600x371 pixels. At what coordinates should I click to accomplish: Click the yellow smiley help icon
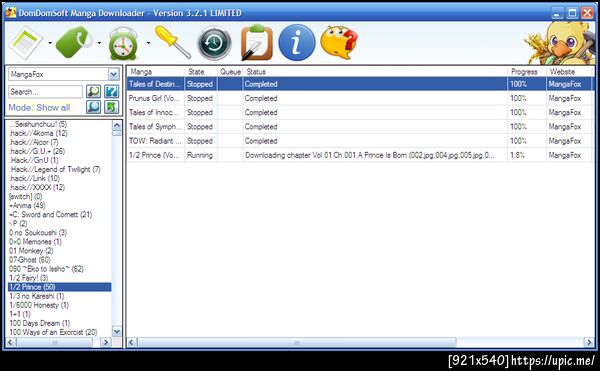339,42
